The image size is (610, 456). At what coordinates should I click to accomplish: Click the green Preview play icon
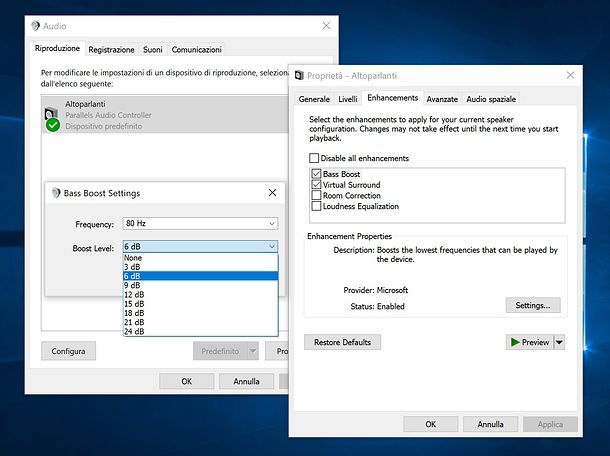[515, 342]
